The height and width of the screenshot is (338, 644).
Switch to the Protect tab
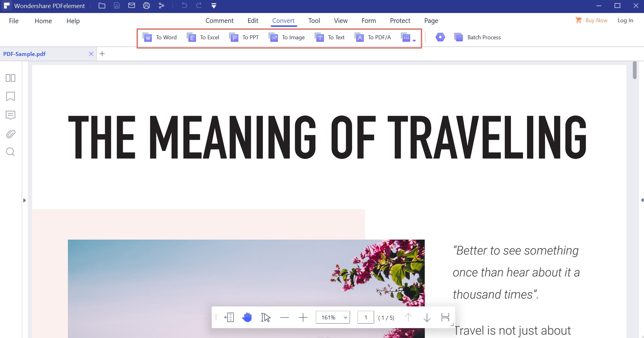pyautogui.click(x=400, y=21)
